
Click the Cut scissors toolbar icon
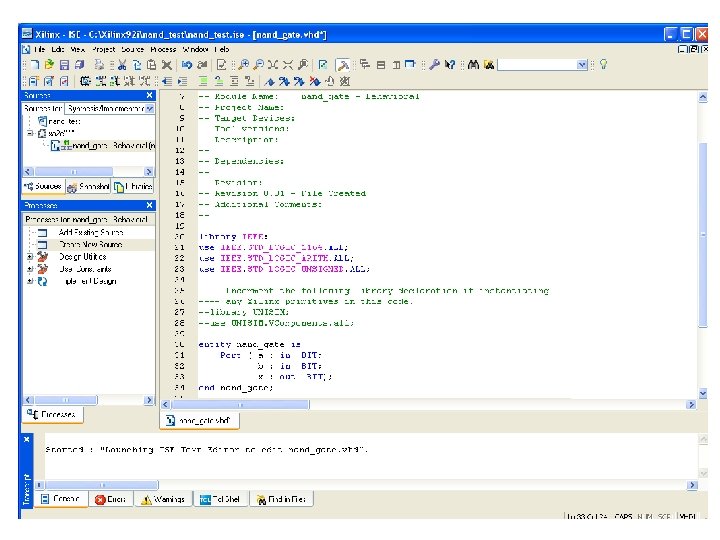pos(123,64)
